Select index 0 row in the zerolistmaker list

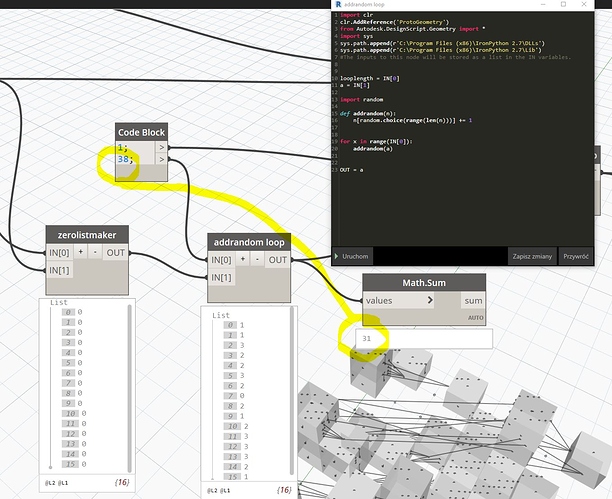click(x=72, y=312)
